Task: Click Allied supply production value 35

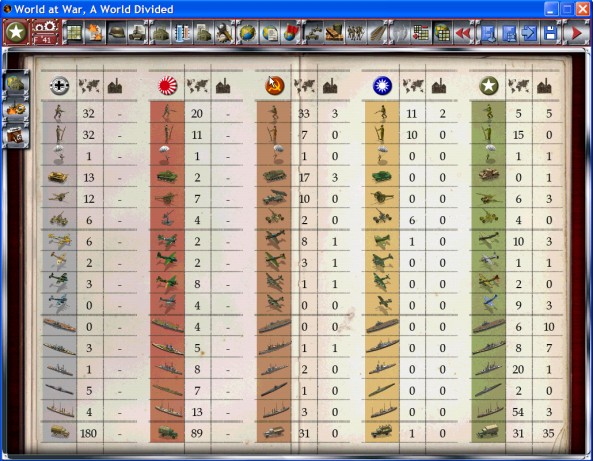Action: coord(548,433)
